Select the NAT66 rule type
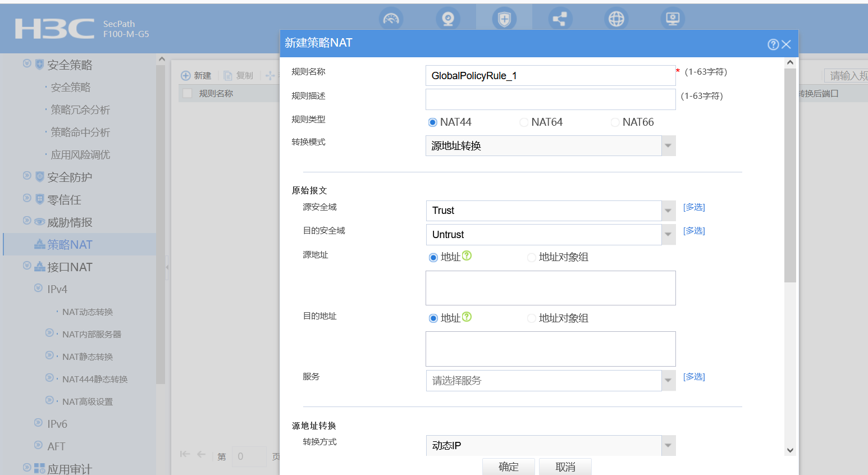 615,122
